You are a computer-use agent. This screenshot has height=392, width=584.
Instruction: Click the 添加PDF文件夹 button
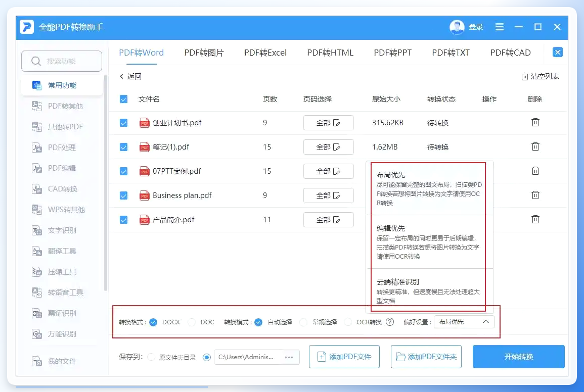click(426, 357)
